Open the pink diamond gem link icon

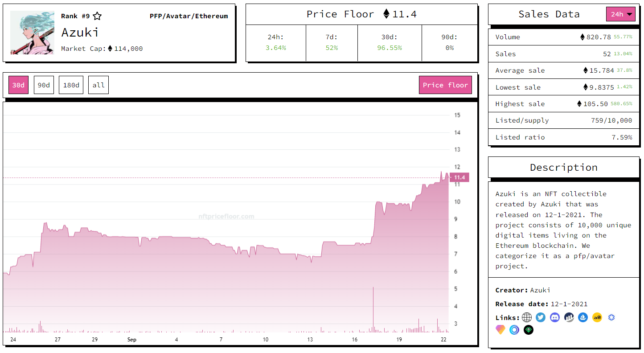pyautogui.click(x=500, y=330)
